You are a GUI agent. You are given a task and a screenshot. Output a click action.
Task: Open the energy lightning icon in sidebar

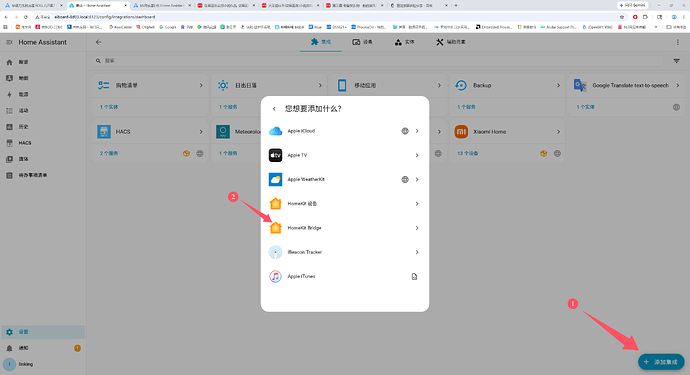(9, 94)
